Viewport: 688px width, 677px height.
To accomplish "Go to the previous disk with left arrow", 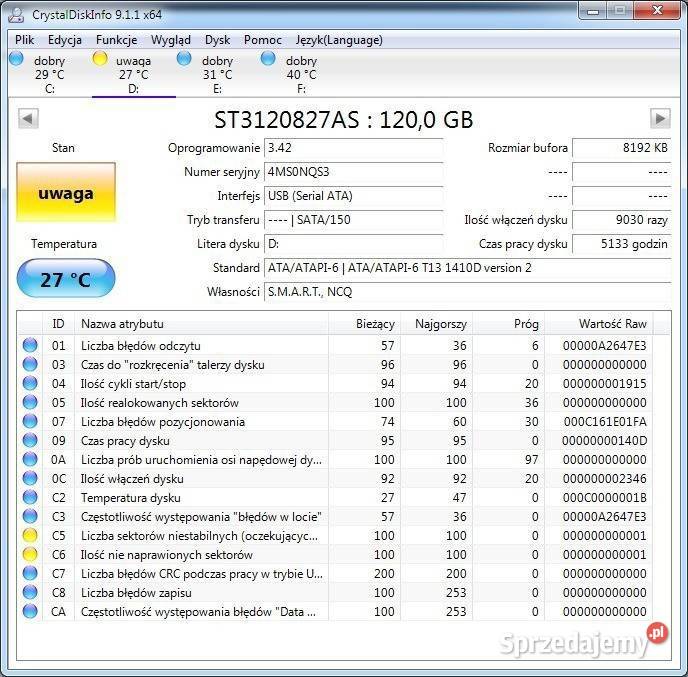I will (28, 118).
